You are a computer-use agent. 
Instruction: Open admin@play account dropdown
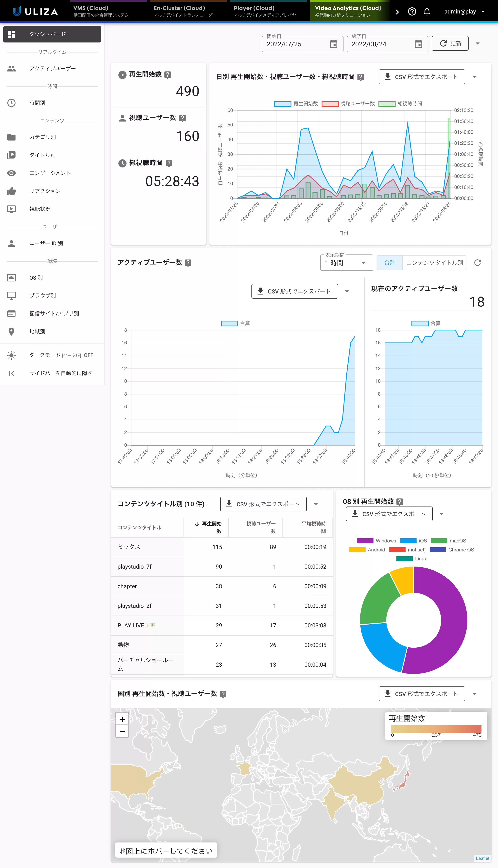coord(465,12)
